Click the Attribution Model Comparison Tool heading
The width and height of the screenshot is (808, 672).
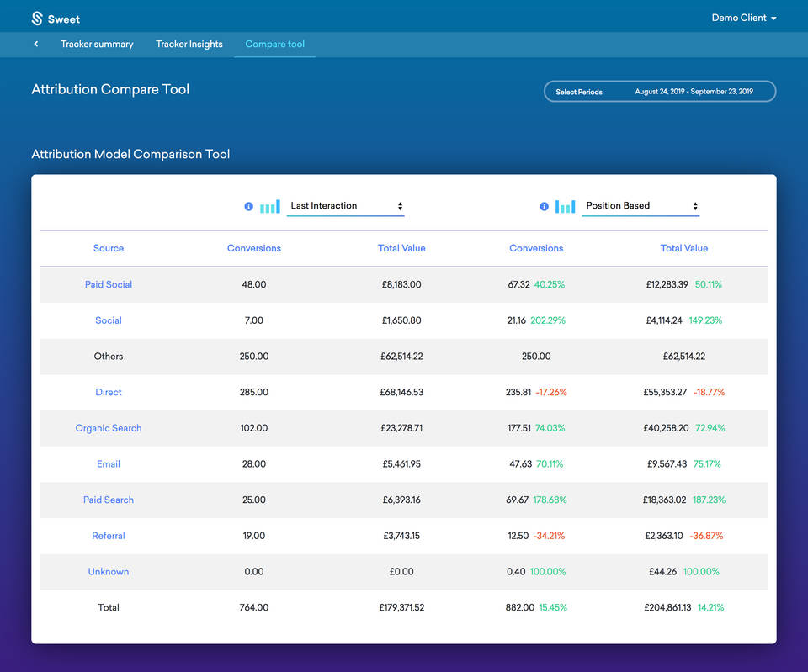click(130, 154)
